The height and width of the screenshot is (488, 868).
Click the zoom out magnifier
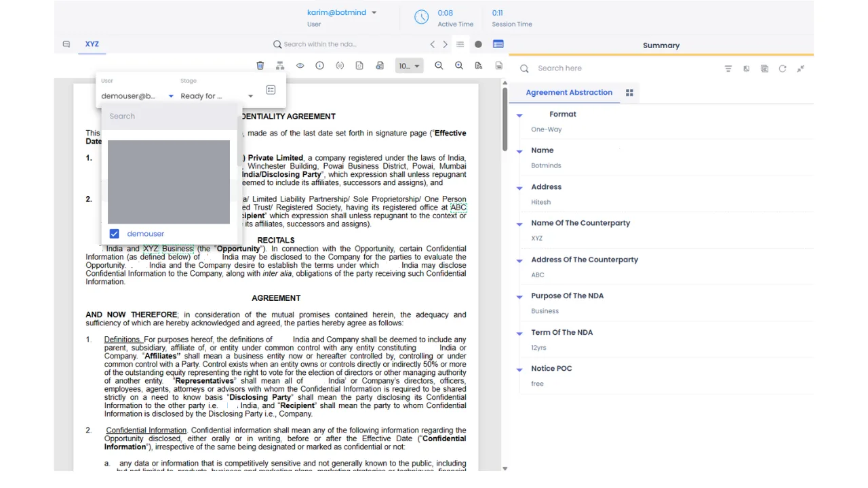(439, 66)
